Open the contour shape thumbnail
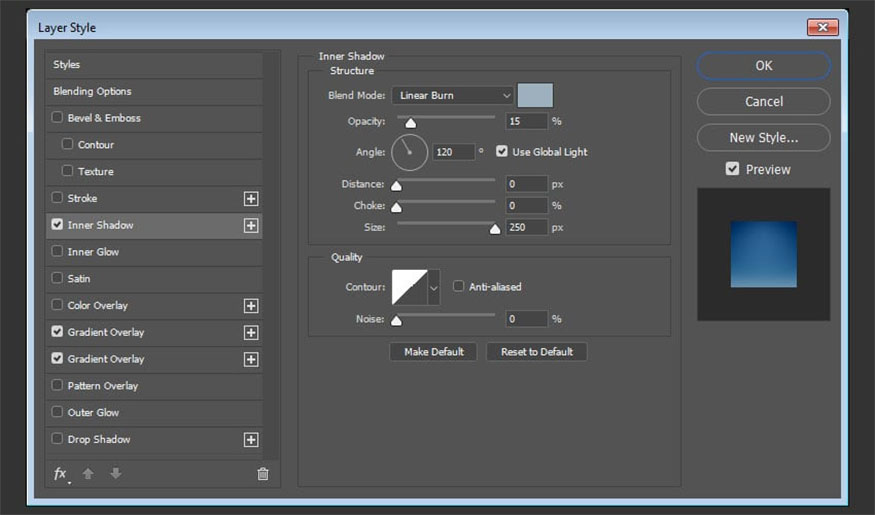This screenshot has width=875, height=515. point(409,288)
